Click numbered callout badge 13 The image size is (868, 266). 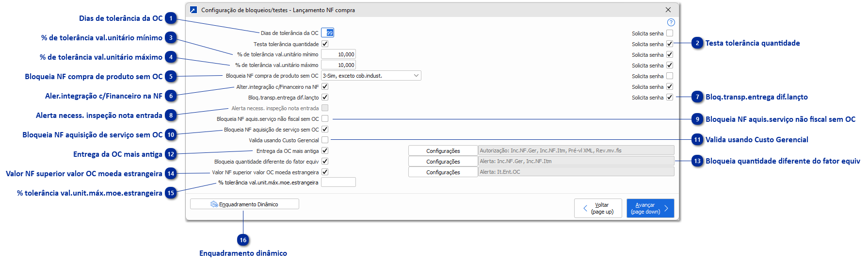(697, 161)
